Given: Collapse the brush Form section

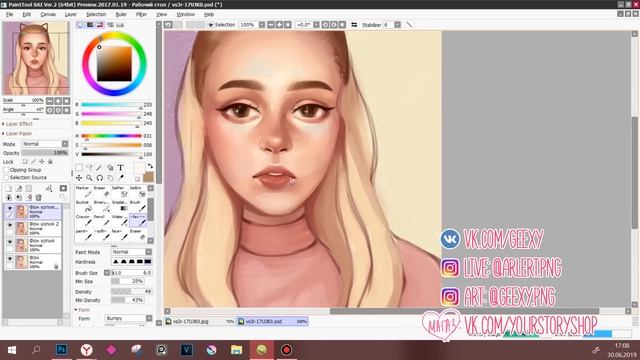Looking at the screenshot, I should coord(82,310).
